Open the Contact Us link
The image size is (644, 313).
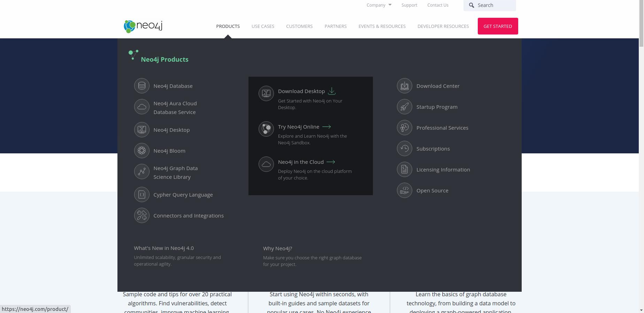pyautogui.click(x=438, y=5)
